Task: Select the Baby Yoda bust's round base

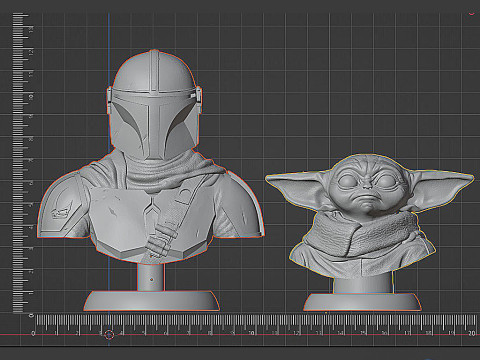Action: tap(362, 302)
